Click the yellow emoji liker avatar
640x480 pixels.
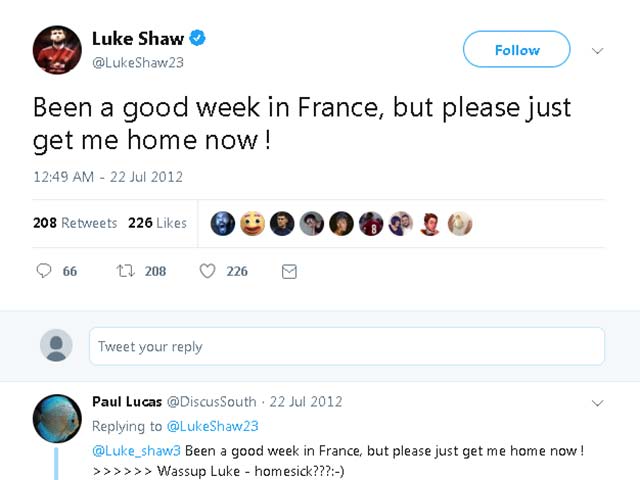tap(252, 223)
